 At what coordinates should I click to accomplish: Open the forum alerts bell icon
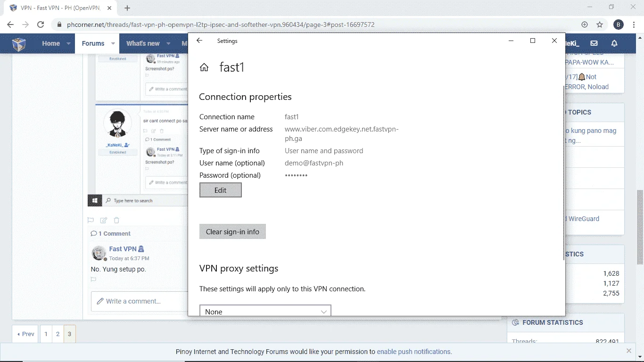614,43
